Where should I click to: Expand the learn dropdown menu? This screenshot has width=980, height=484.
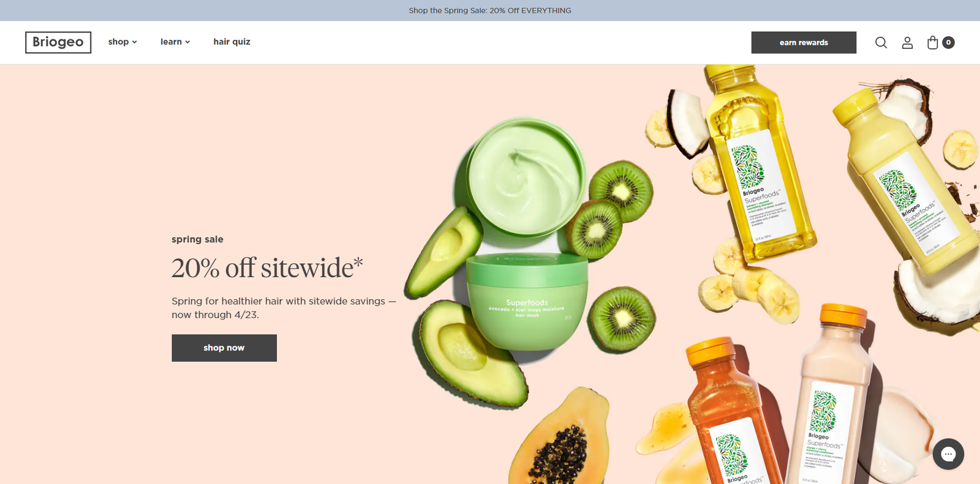click(x=175, y=42)
